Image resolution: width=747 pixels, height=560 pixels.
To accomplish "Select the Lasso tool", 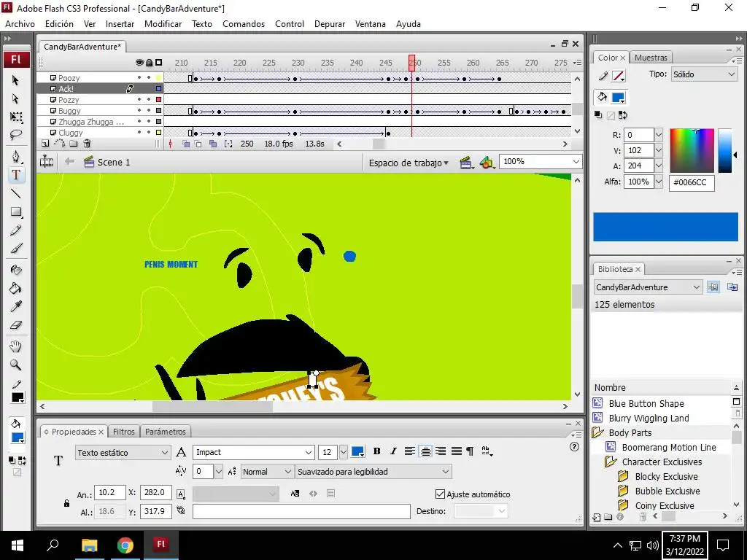I will click(x=16, y=135).
